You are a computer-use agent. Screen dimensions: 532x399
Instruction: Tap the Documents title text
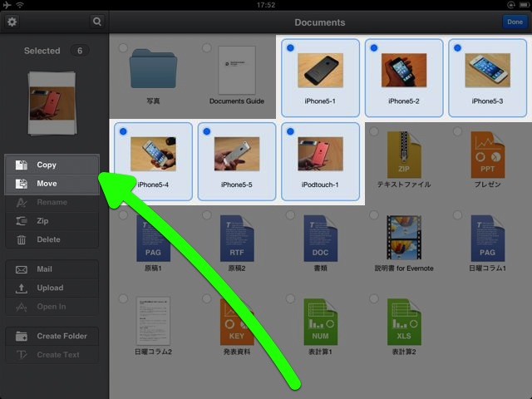click(320, 22)
